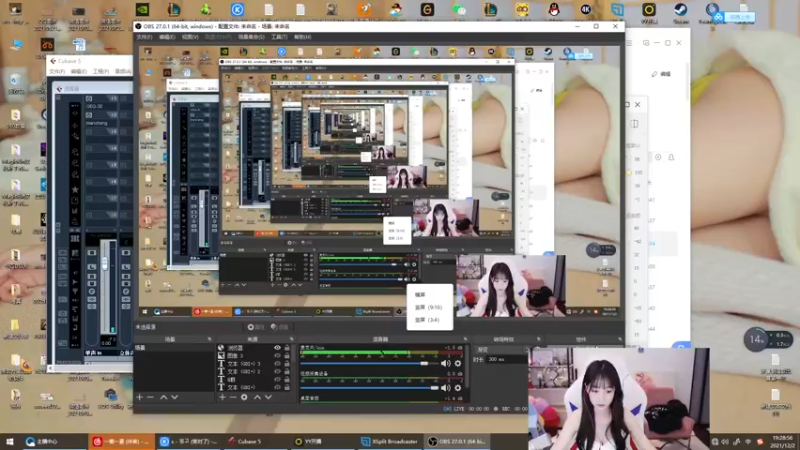800x450 pixels.
Task: Toggle visibility of the bottom 文本 (GDI+) source
Action: tap(278, 387)
